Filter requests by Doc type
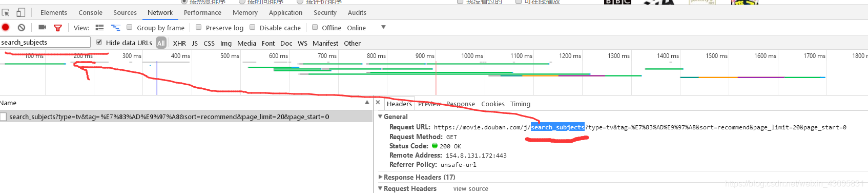 286,43
